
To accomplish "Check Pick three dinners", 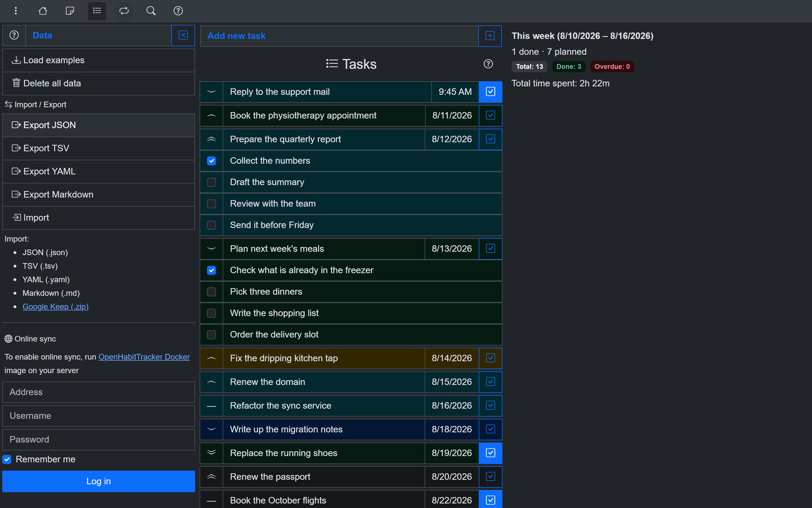I will pos(211,292).
